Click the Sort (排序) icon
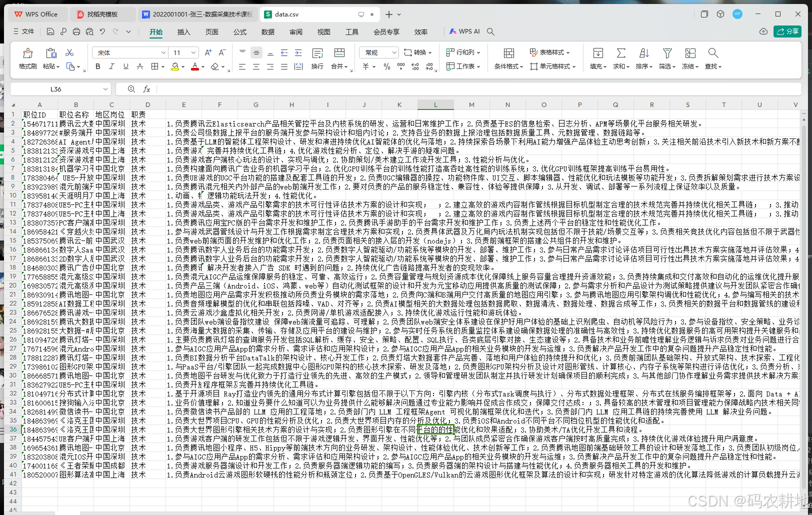 click(x=644, y=53)
